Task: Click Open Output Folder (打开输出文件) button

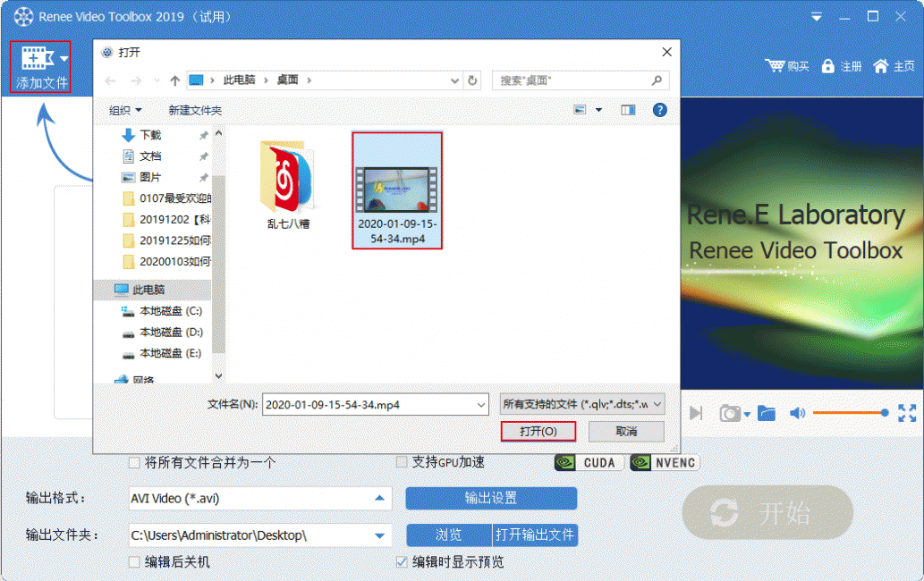Action: tap(535, 535)
